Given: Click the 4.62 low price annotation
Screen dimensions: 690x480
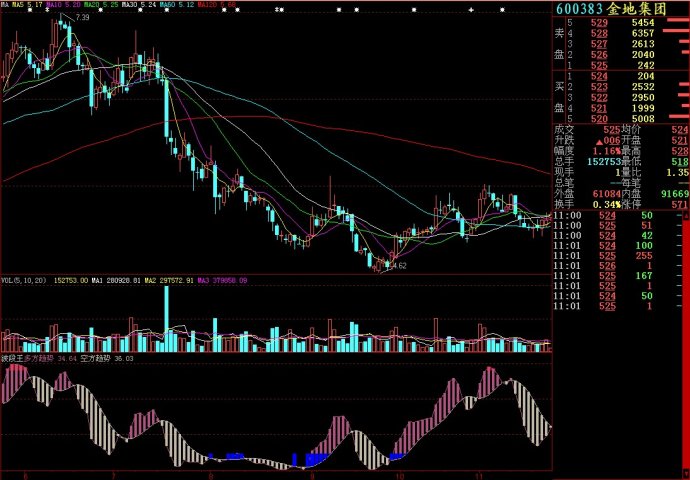Looking at the screenshot, I should pos(399,266).
